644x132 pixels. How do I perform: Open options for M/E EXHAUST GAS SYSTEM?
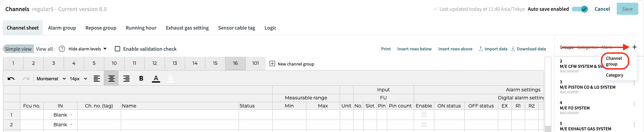click(x=634, y=125)
